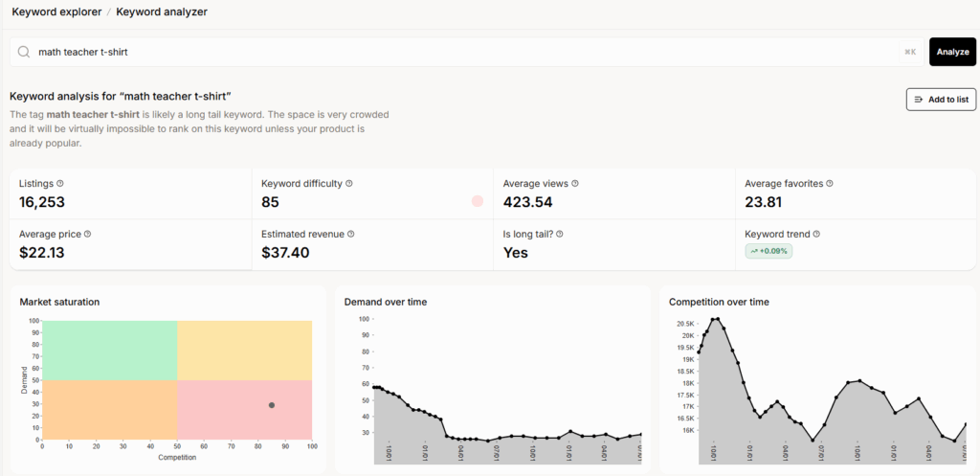Click the Demand over time chart title
Viewport: 980px width, 476px height.
pos(386,302)
